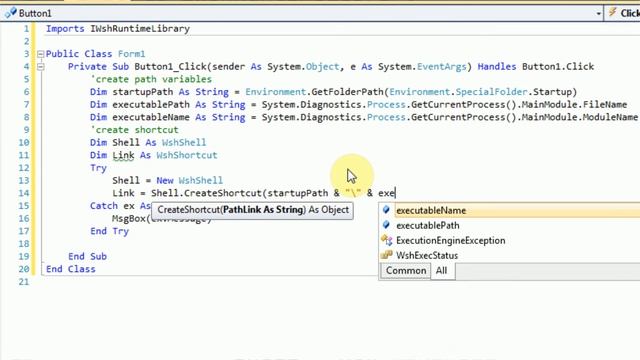This screenshot has height=360, width=640.
Task: Click the ExecutionEngineException class icon
Action: pos(386,240)
